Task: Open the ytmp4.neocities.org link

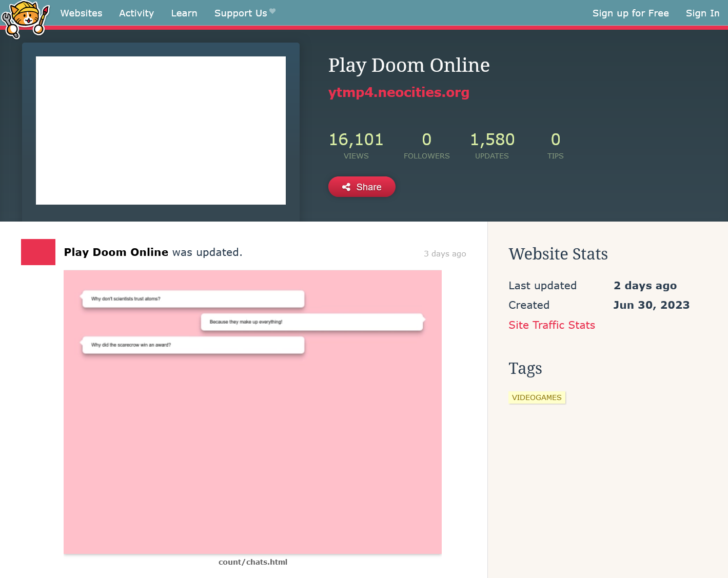Action: pyautogui.click(x=399, y=92)
